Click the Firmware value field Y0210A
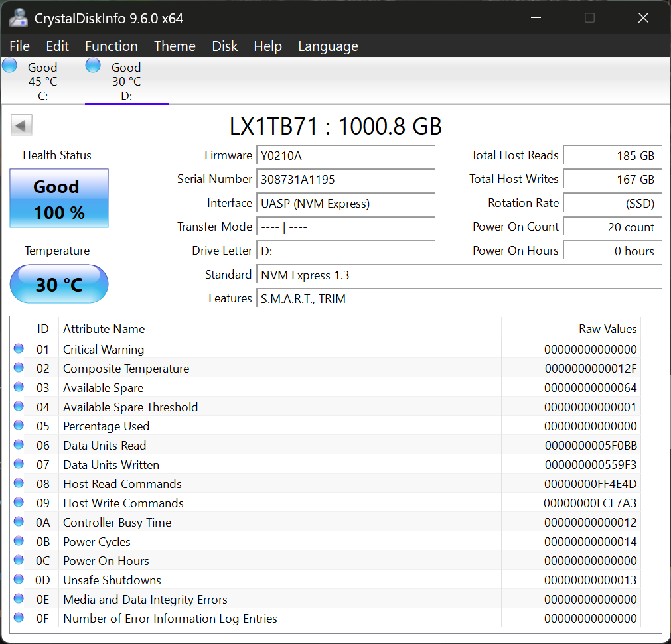Viewport: 671px width, 644px height. 345,155
